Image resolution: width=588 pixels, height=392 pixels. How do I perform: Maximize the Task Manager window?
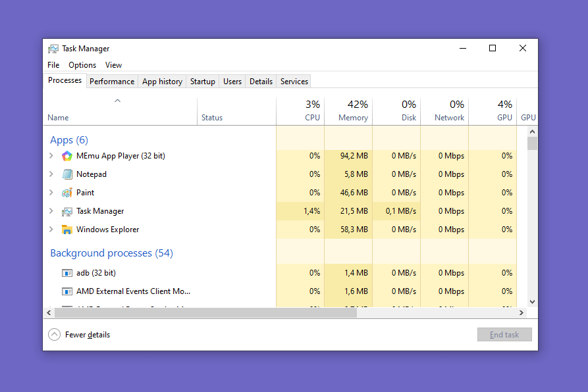tap(493, 48)
